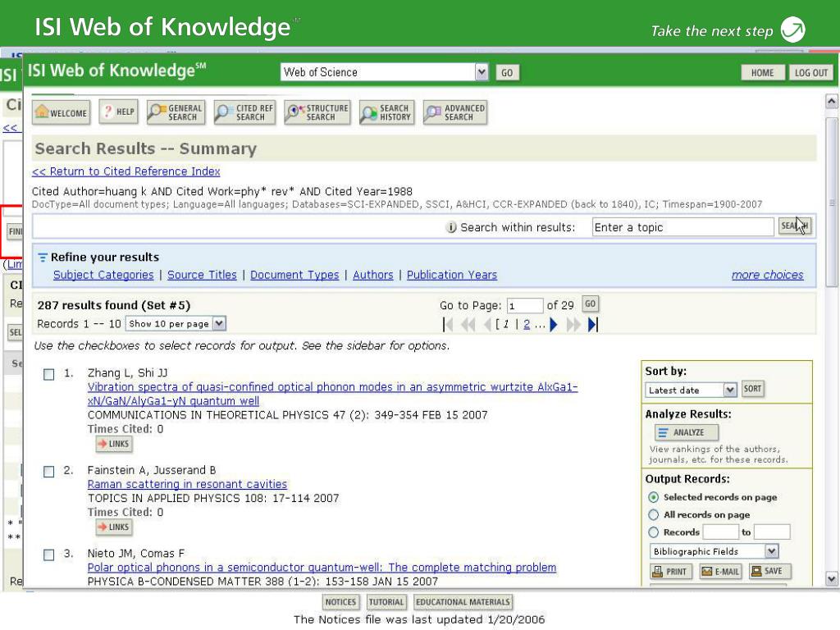Go to next results page arrow

pos(554,324)
